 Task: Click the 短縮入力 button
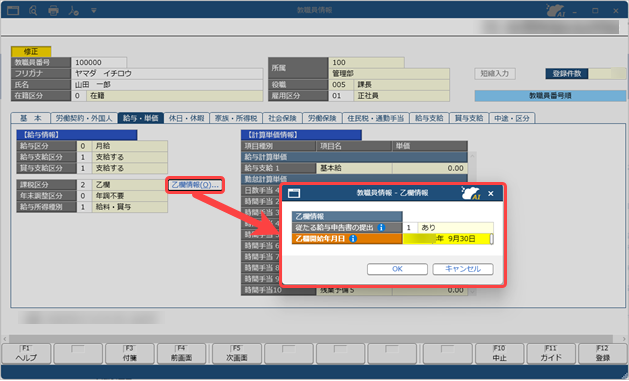[x=495, y=74]
